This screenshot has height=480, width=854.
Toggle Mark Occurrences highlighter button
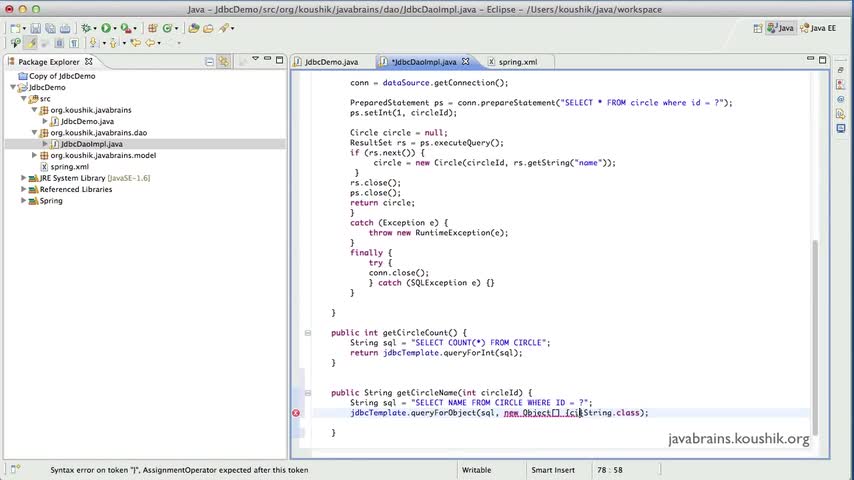31,42
